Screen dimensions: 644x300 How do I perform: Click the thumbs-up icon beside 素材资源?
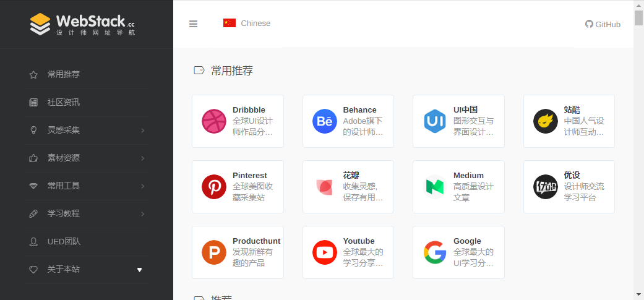33,158
